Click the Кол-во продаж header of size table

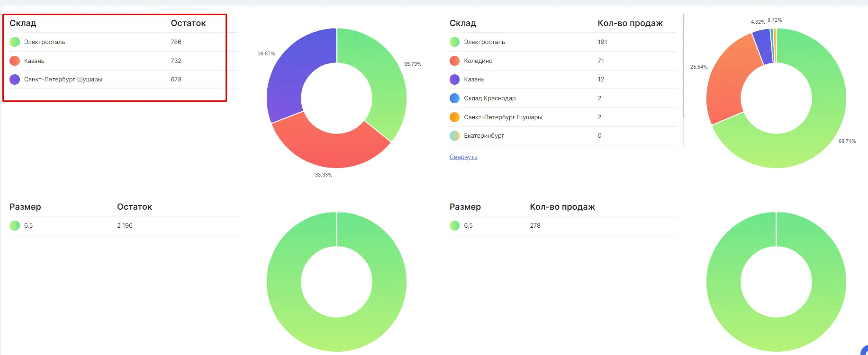pos(562,207)
